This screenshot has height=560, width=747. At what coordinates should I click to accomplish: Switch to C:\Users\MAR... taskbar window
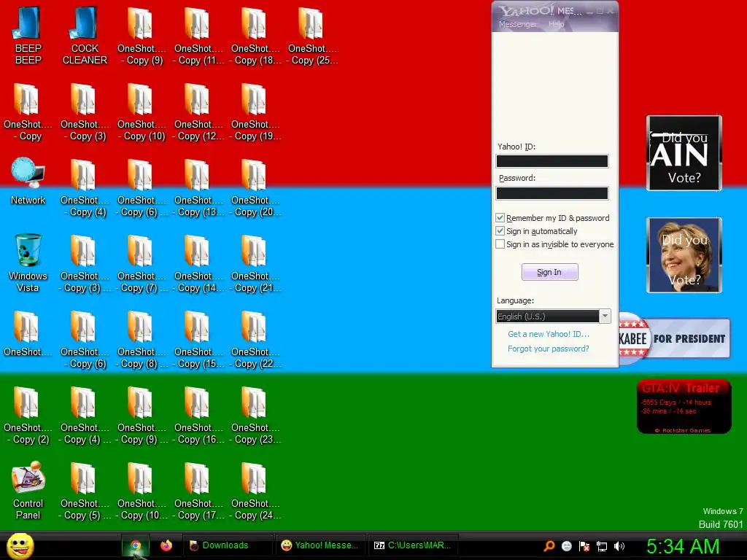(x=413, y=545)
